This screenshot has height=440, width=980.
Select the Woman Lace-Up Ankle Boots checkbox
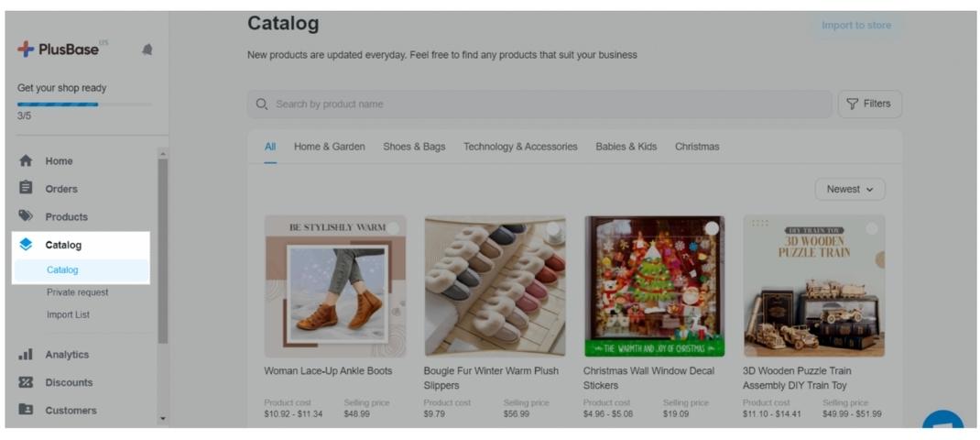(393, 228)
